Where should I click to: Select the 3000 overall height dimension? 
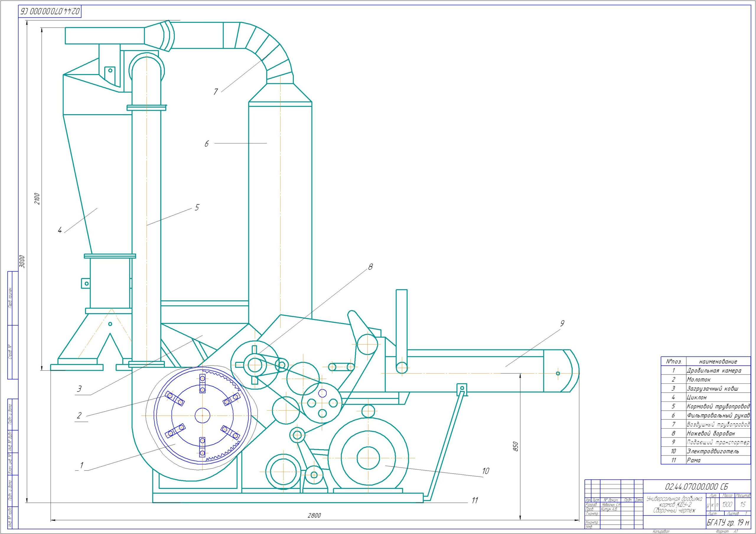[22, 262]
